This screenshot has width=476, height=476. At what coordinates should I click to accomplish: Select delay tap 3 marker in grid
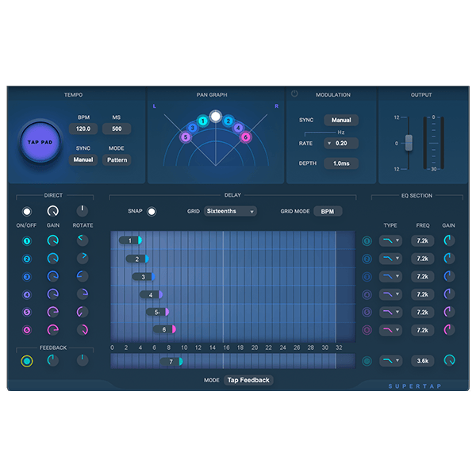(x=144, y=277)
